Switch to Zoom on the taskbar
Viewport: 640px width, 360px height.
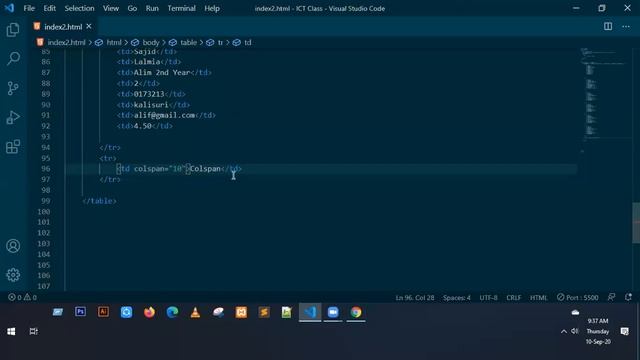click(x=333, y=312)
